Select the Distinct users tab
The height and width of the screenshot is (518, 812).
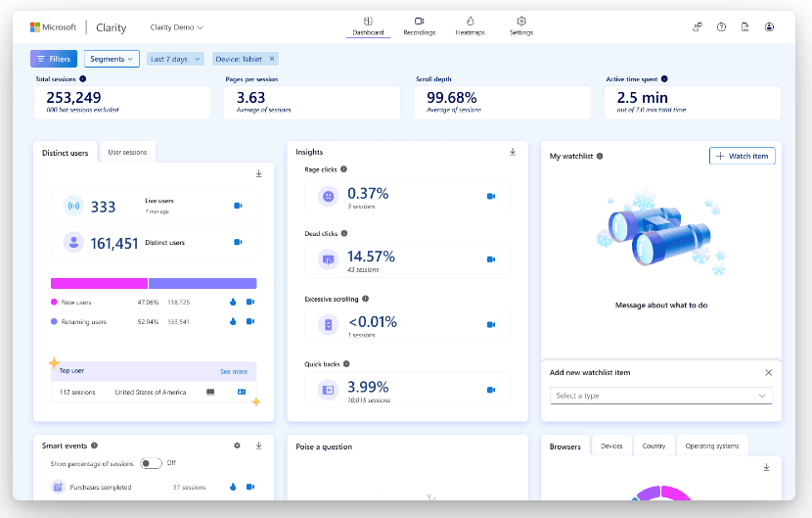66,153
